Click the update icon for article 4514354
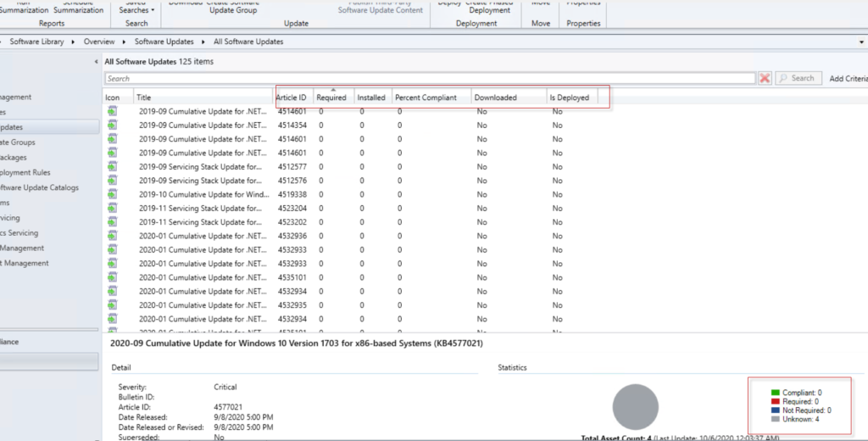 [x=113, y=126]
